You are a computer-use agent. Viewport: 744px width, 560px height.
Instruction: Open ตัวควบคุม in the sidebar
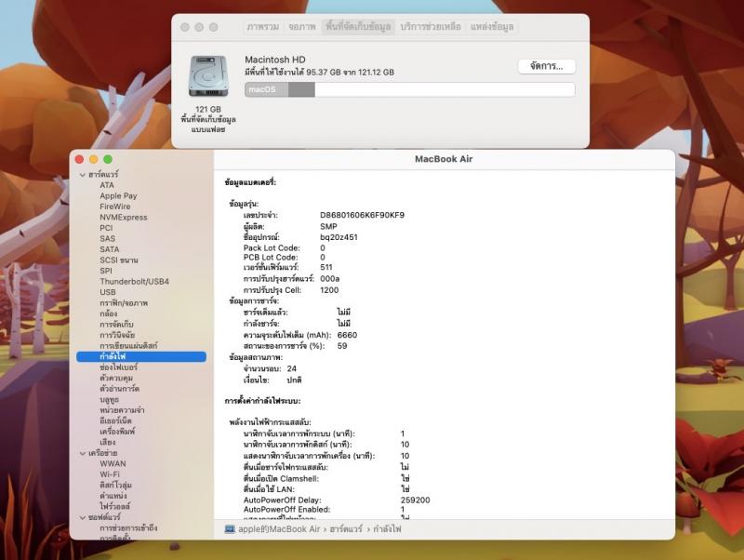(x=116, y=379)
